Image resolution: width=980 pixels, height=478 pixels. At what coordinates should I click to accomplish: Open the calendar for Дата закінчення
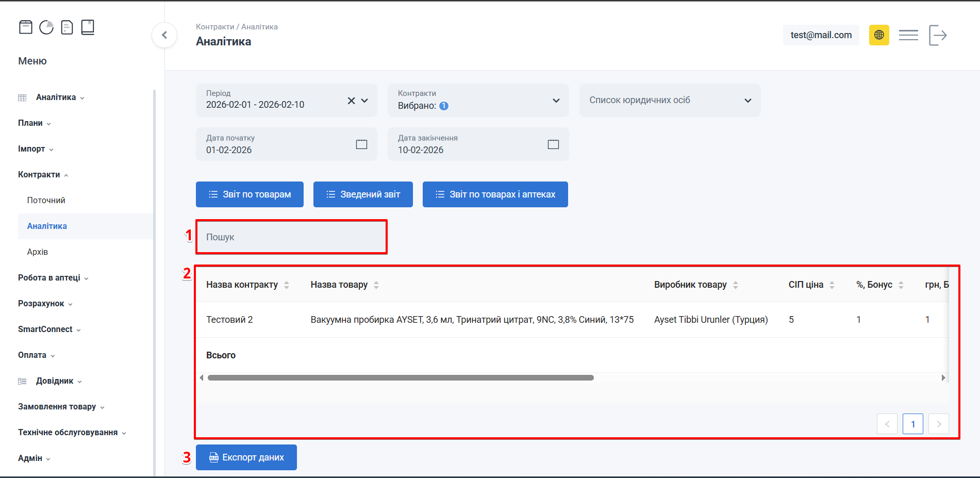pos(553,144)
